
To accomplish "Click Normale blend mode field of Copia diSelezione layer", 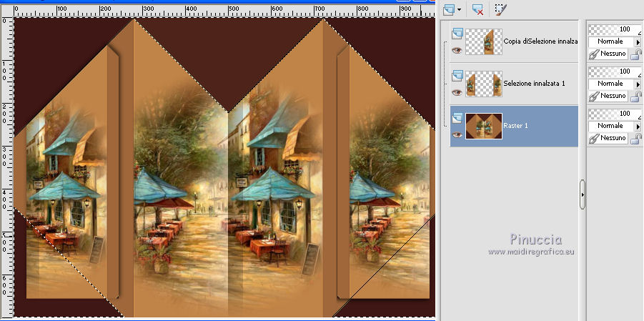I will click(612, 41).
